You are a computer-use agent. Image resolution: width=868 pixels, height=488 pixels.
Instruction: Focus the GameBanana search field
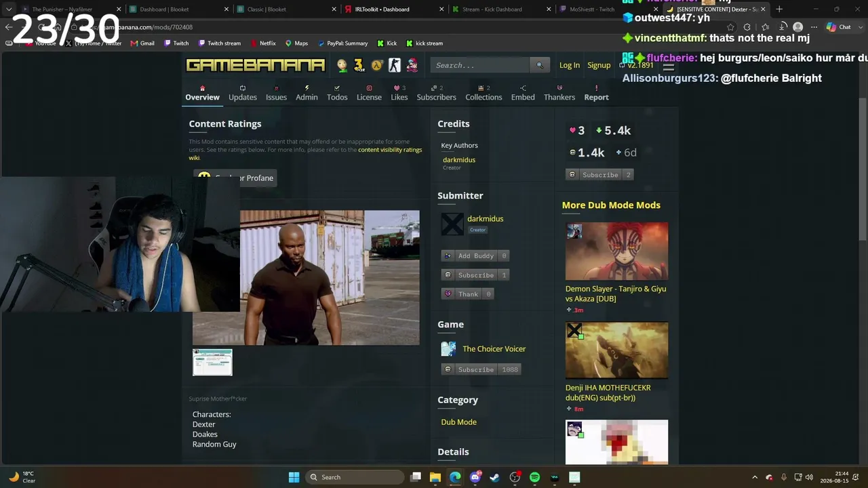[x=480, y=65]
